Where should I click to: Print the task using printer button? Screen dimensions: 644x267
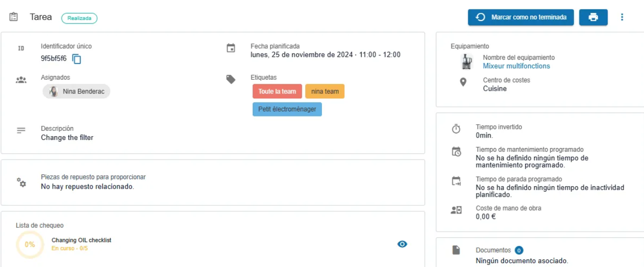tap(593, 17)
